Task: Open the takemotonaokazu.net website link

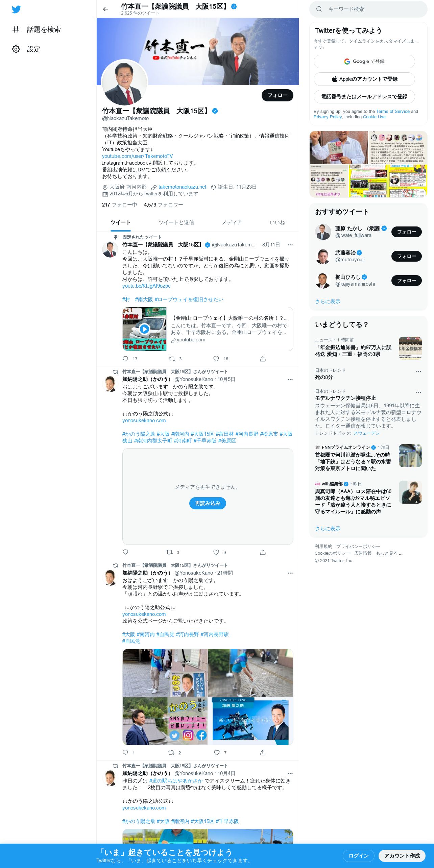Action: tap(182, 187)
